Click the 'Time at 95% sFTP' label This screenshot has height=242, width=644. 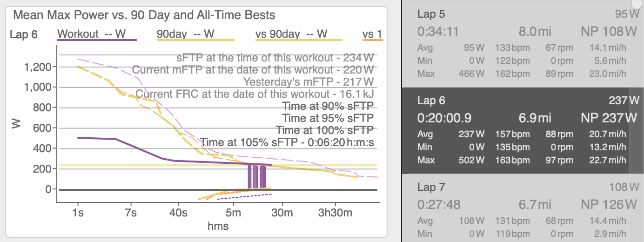pos(328,118)
